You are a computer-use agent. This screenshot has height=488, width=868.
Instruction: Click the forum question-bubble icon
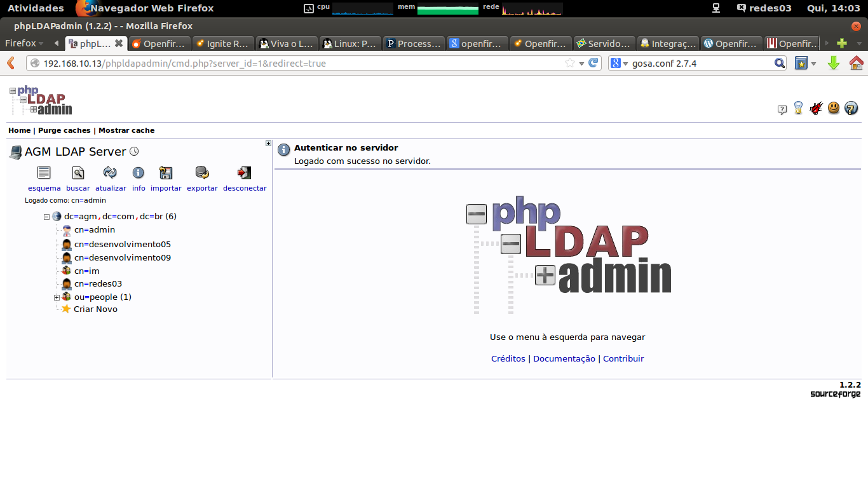point(782,109)
